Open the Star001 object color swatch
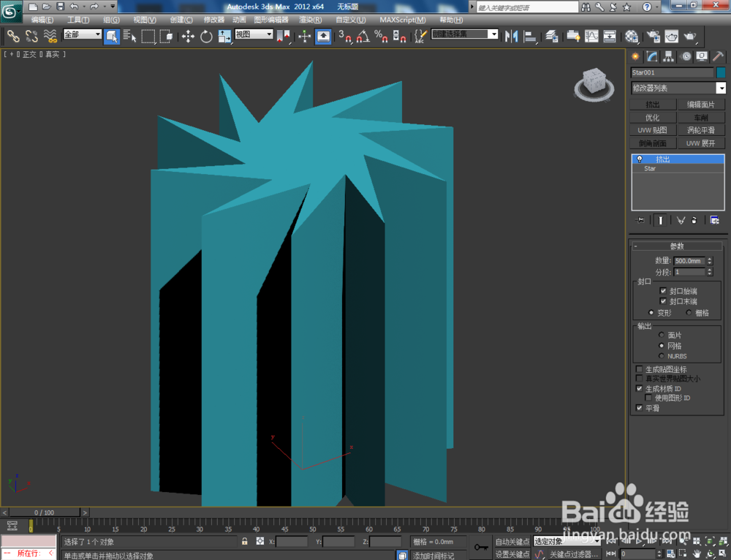The width and height of the screenshot is (731, 560). click(721, 72)
